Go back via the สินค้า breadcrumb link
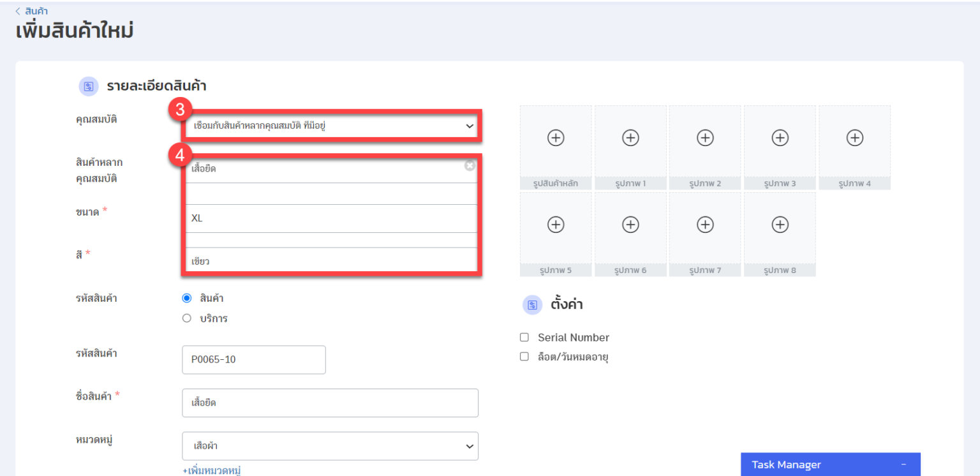The width and height of the screenshot is (980, 476). [x=36, y=11]
